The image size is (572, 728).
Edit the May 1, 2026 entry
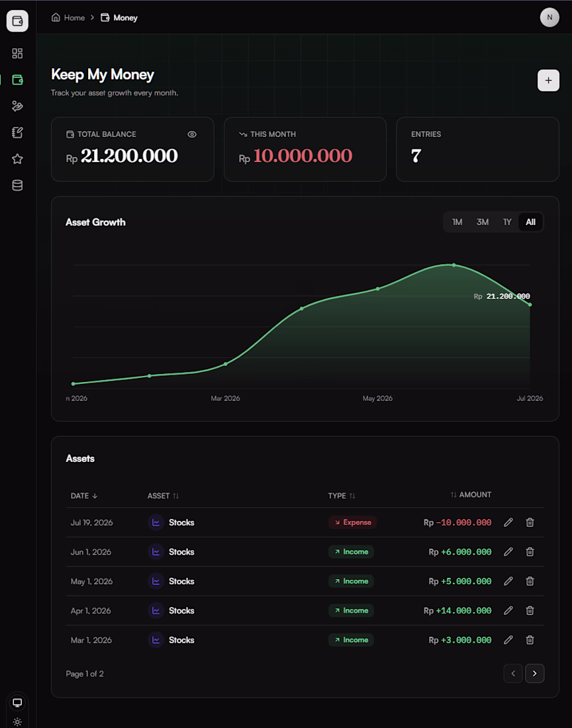pyautogui.click(x=508, y=581)
